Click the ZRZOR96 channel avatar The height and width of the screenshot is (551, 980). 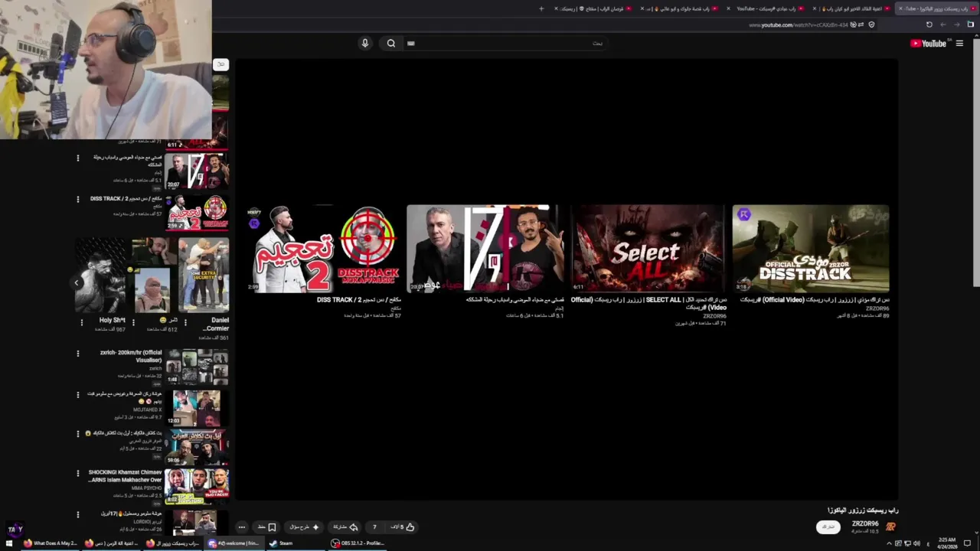[890, 527]
